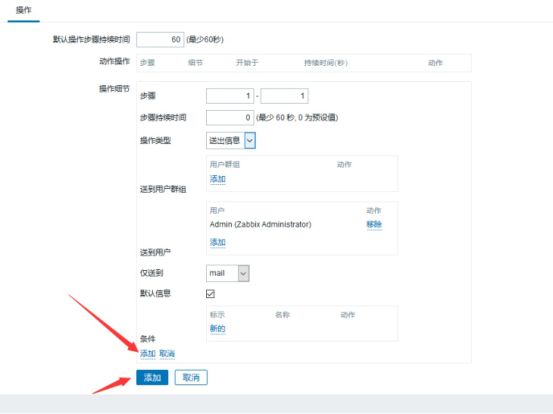Viewport: 553px width, 414px height.
Task: Click the 名称 column header in 条件
Action: (282, 315)
